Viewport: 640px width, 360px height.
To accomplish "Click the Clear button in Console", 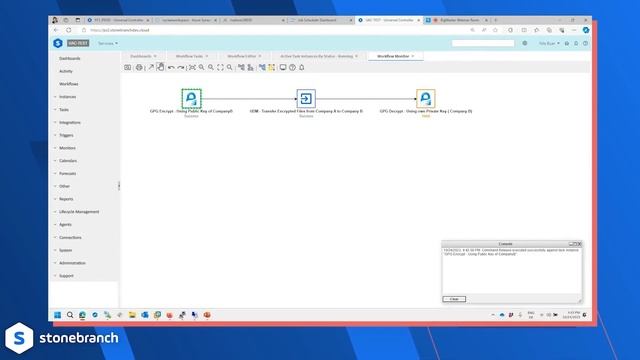I will pos(454,299).
